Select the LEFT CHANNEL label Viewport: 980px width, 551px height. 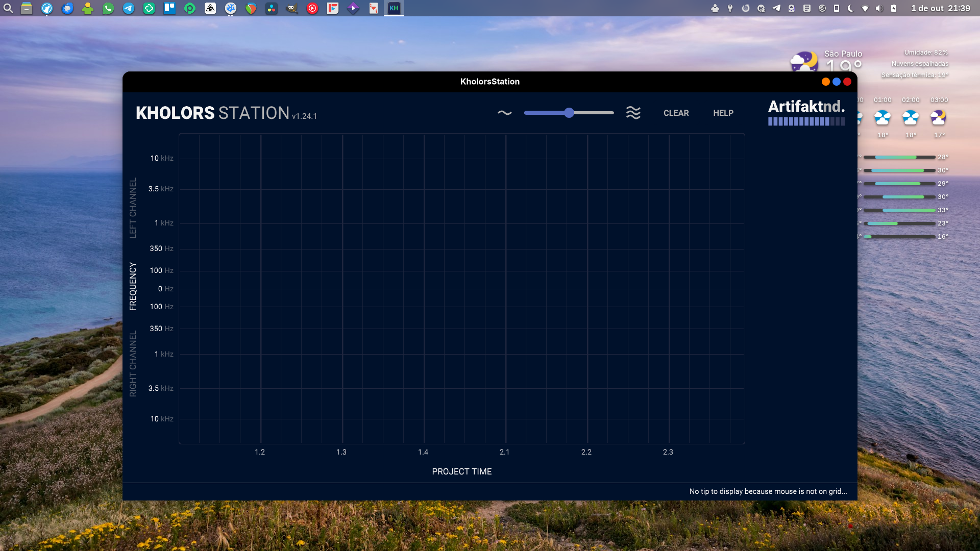point(133,208)
